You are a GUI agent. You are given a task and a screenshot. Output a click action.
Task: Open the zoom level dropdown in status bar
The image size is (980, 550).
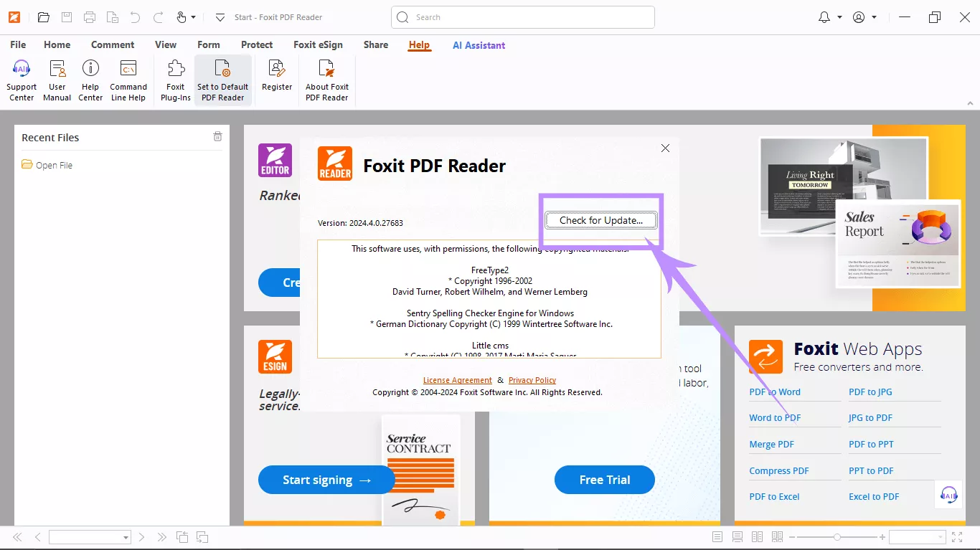[941, 537]
